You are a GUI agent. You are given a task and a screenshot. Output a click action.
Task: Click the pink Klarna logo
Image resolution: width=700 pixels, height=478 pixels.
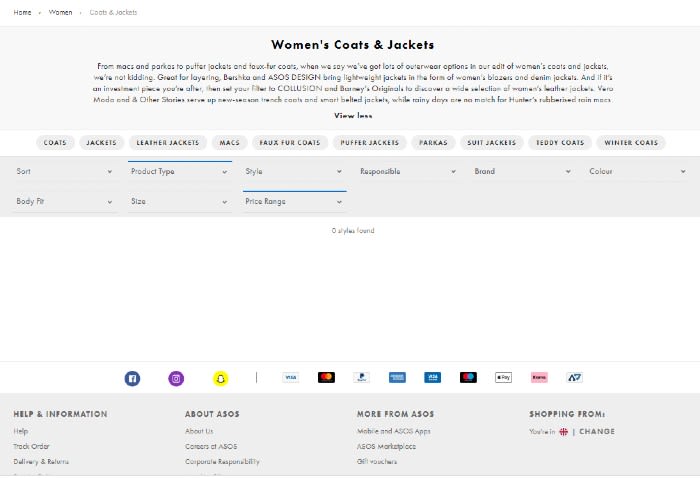(539, 378)
